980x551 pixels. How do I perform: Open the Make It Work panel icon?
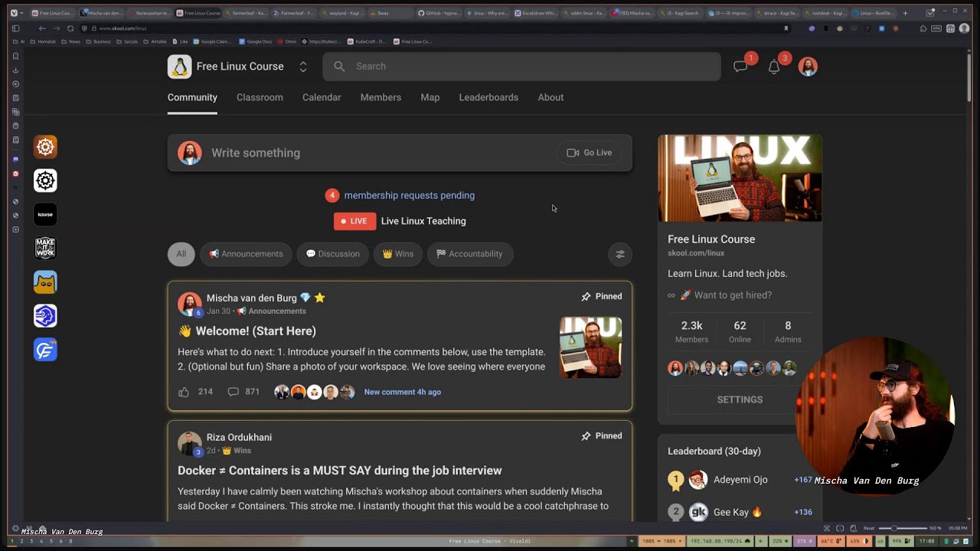coord(45,248)
